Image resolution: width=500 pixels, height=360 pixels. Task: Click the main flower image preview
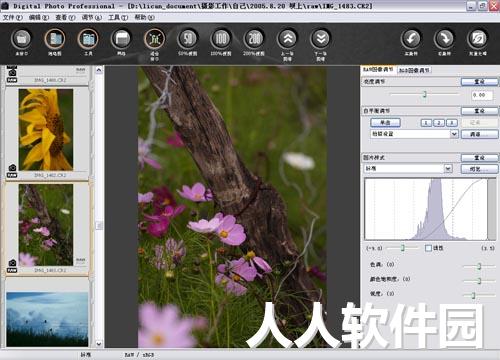232,207
